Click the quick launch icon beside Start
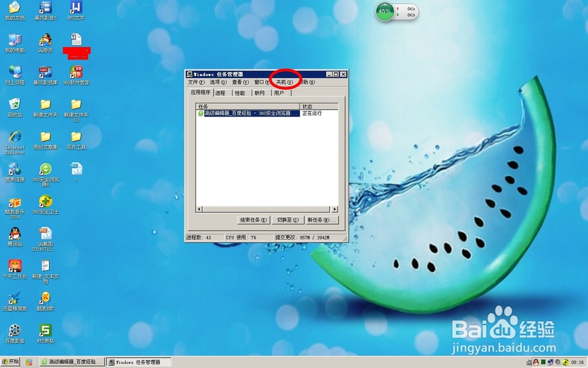 click(x=29, y=362)
